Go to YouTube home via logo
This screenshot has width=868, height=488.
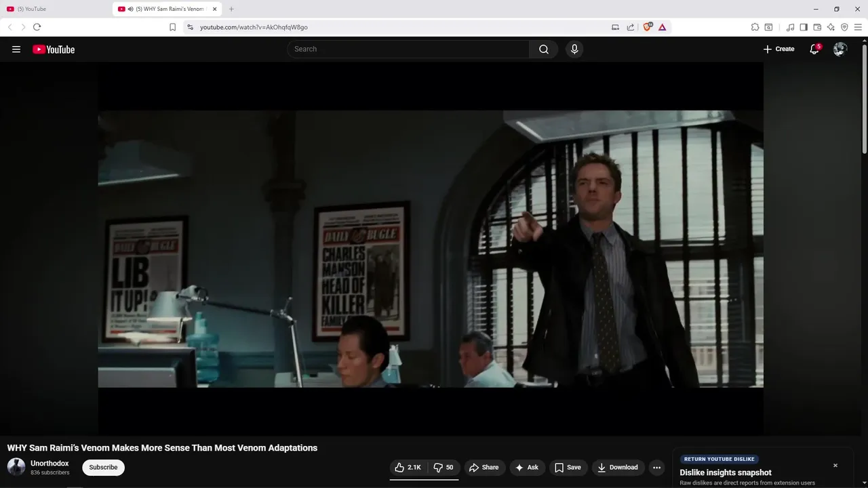click(x=54, y=49)
